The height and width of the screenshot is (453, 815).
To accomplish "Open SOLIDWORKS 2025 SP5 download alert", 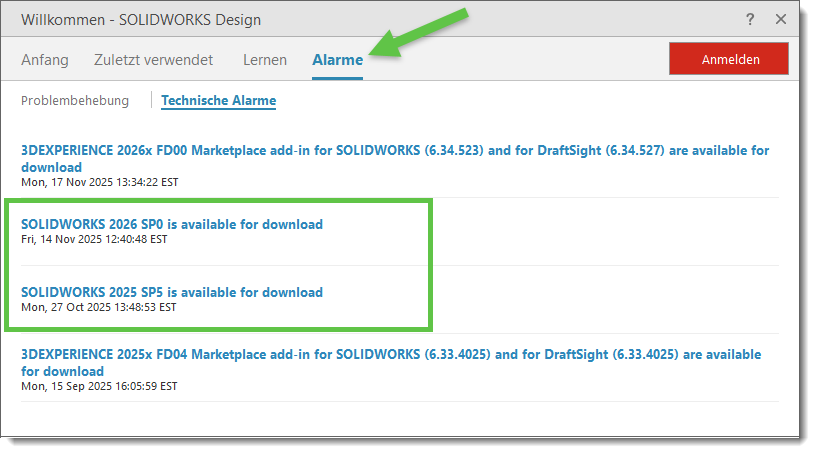I will pyautogui.click(x=172, y=292).
